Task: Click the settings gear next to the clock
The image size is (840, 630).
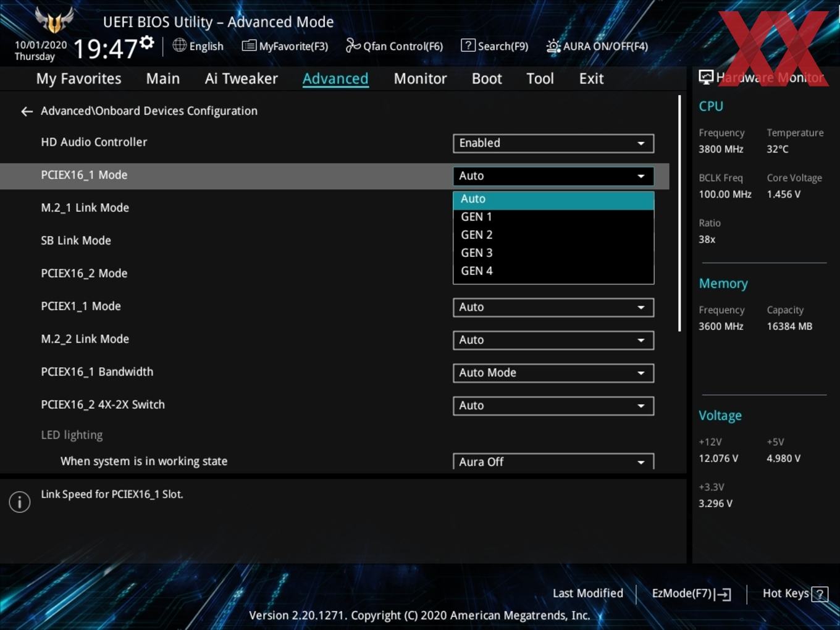Action: (x=146, y=43)
